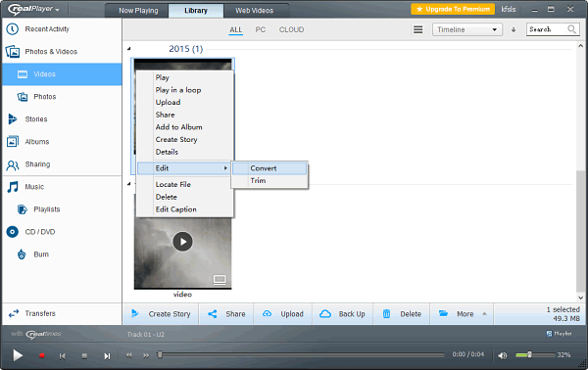Switch to the Now Playing tab

point(138,11)
